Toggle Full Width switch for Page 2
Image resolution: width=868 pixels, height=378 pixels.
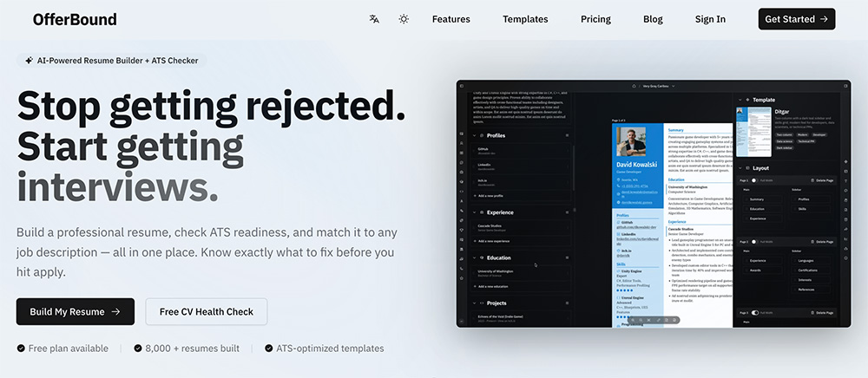[x=754, y=242]
